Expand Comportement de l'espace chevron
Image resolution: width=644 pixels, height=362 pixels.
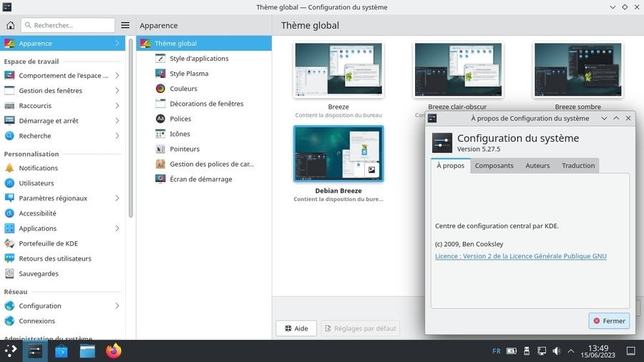pos(117,76)
